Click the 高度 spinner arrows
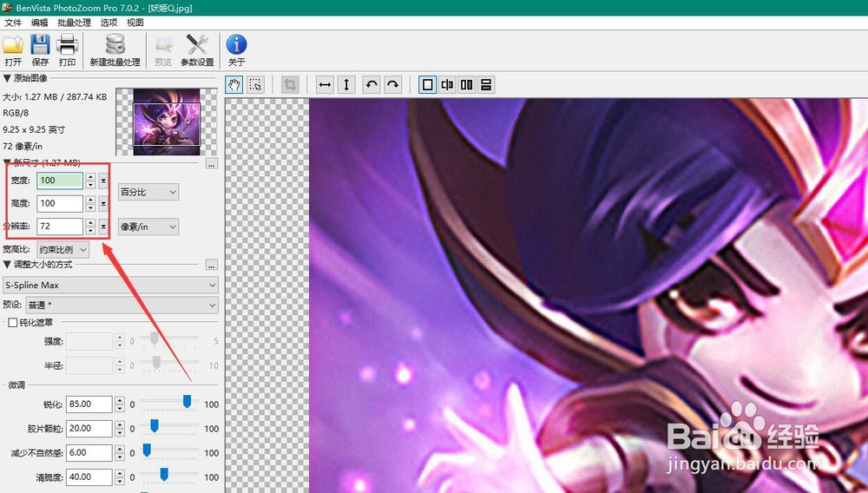 click(91, 204)
